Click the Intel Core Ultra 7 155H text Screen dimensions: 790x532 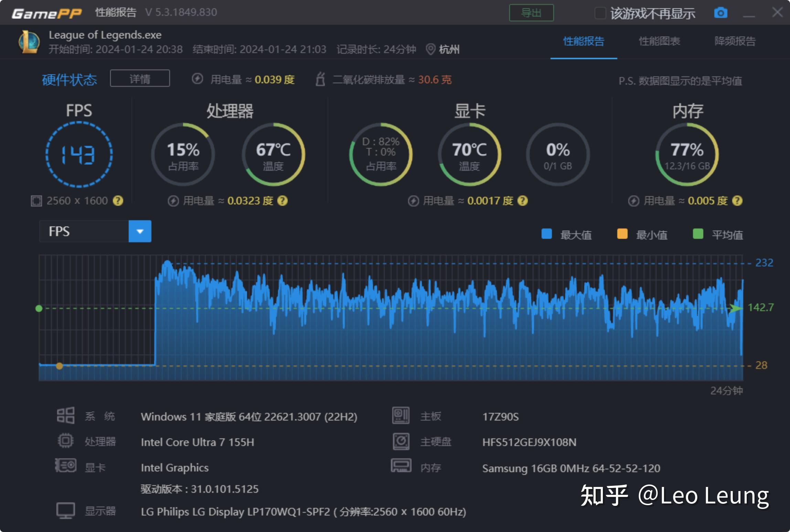197,442
